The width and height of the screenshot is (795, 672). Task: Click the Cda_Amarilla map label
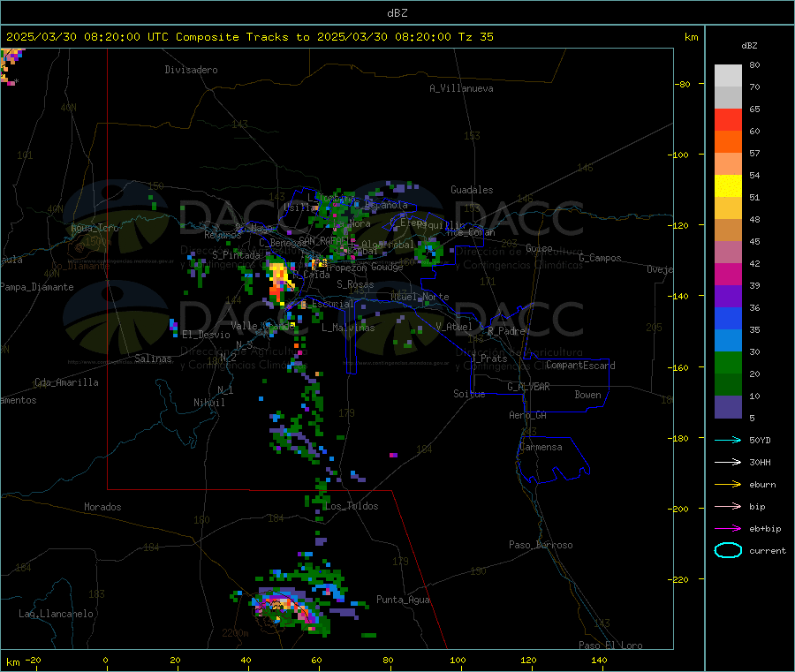coord(66,382)
